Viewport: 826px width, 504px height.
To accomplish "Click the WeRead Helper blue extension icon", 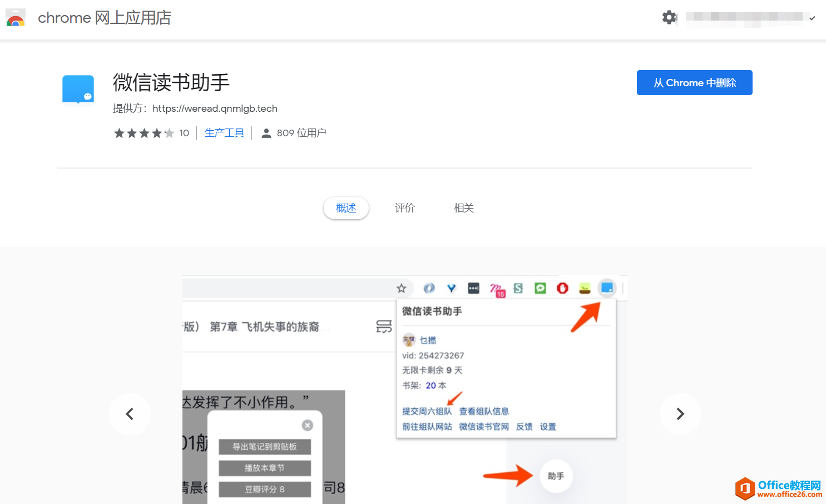I will [78, 90].
